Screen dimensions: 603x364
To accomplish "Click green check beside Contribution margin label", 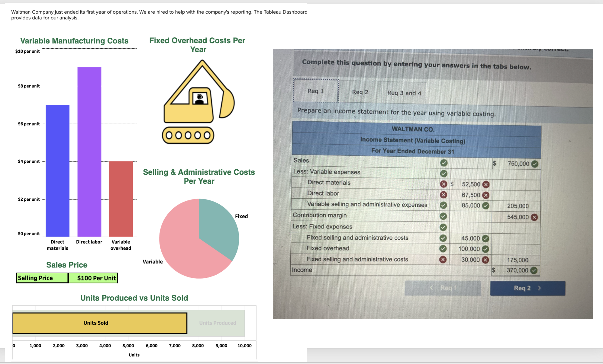I will click(x=443, y=216).
